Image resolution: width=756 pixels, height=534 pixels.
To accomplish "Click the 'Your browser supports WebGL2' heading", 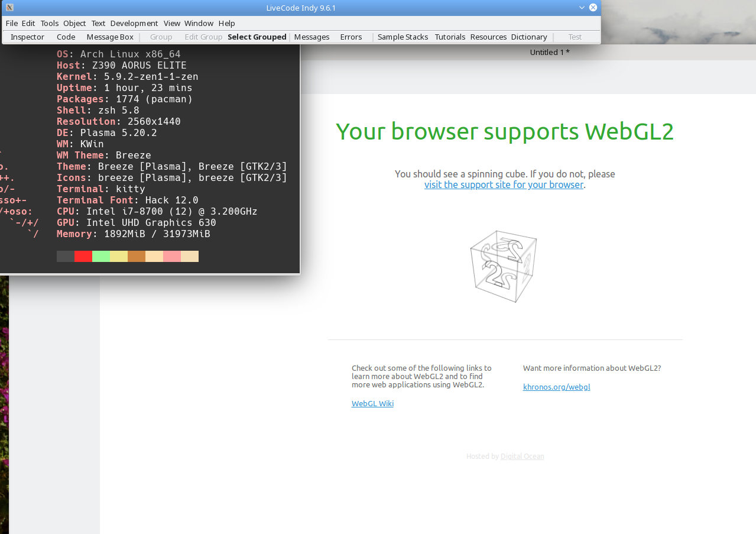I will [x=505, y=131].
